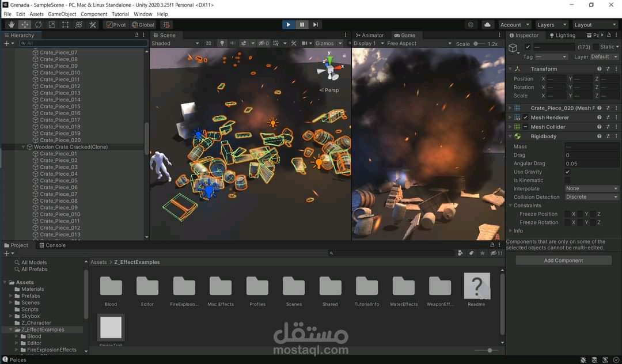Open scene component tools icon
The height and width of the screenshot is (364, 622).
(x=294, y=43)
